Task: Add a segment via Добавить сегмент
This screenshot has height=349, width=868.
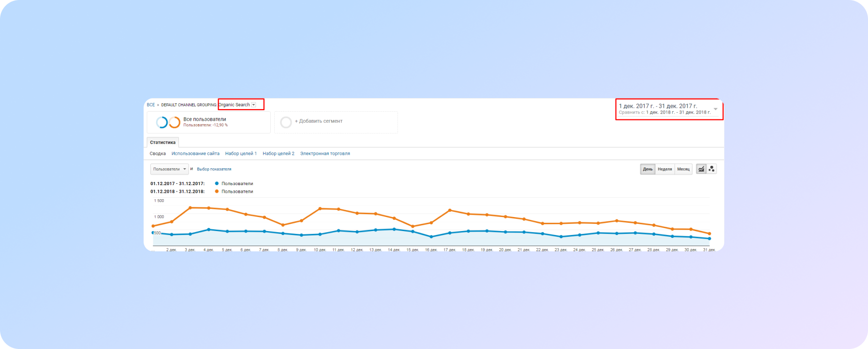Action: click(x=319, y=121)
